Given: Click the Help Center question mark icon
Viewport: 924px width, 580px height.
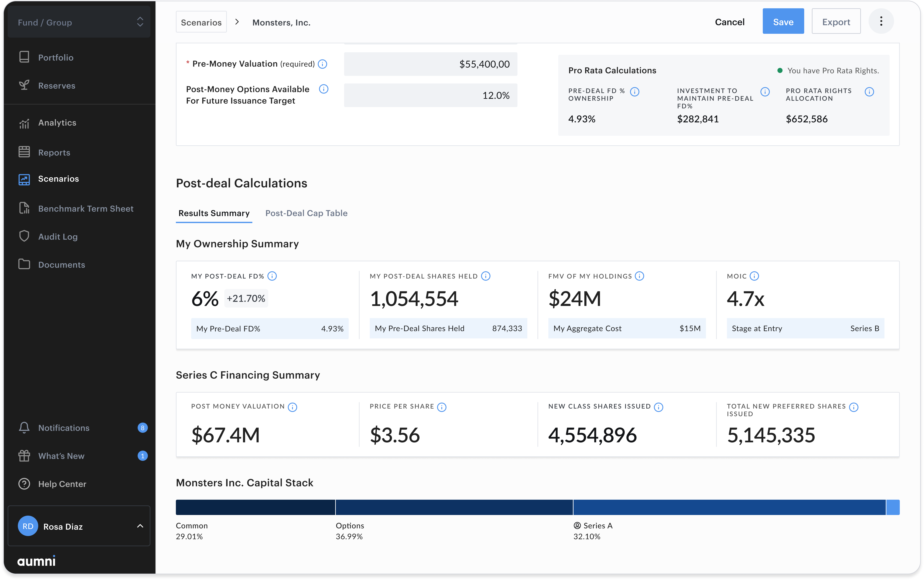Looking at the screenshot, I should click(x=24, y=484).
